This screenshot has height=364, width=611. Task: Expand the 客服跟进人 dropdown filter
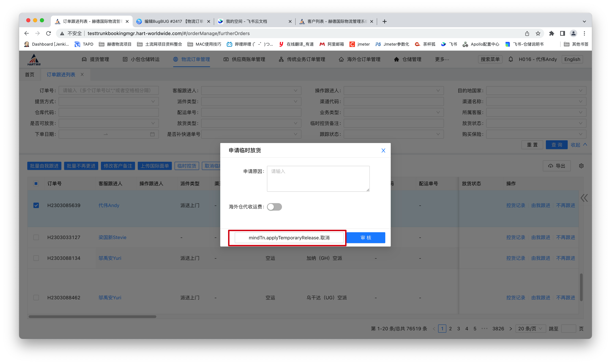(251, 91)
